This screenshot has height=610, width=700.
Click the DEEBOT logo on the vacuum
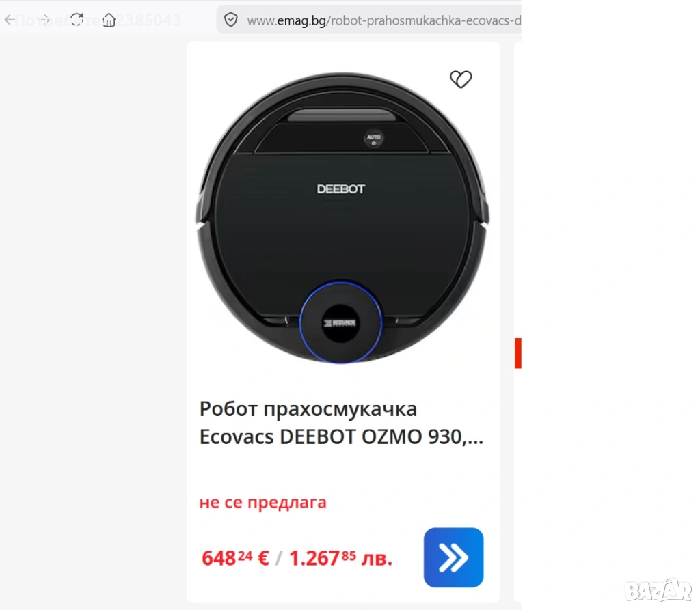pos(340,189)
